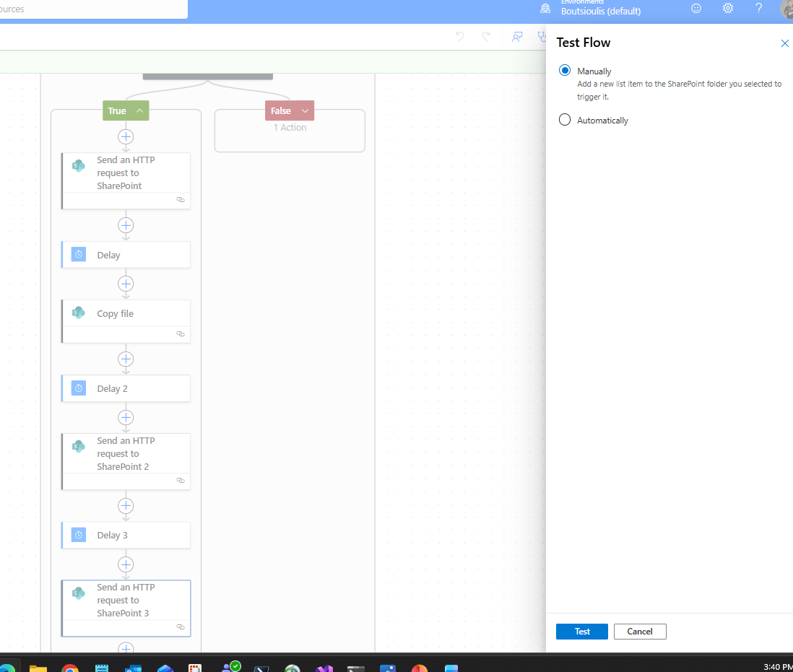793x672 pixels.
Task: Click the Redo arrow in toolbar
Action: click(486, 37)
